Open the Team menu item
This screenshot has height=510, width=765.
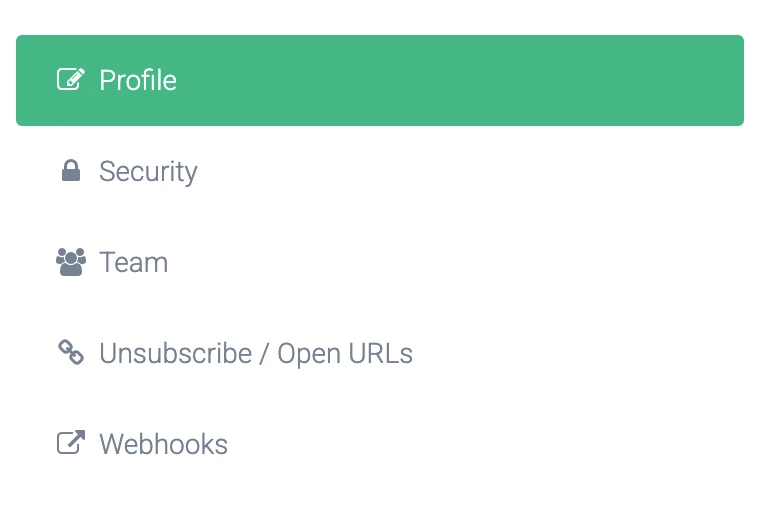click(133, 262)
